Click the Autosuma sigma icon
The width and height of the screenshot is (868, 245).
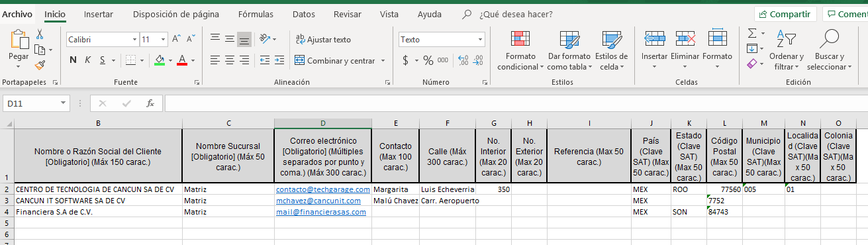[x=752, y=33]
